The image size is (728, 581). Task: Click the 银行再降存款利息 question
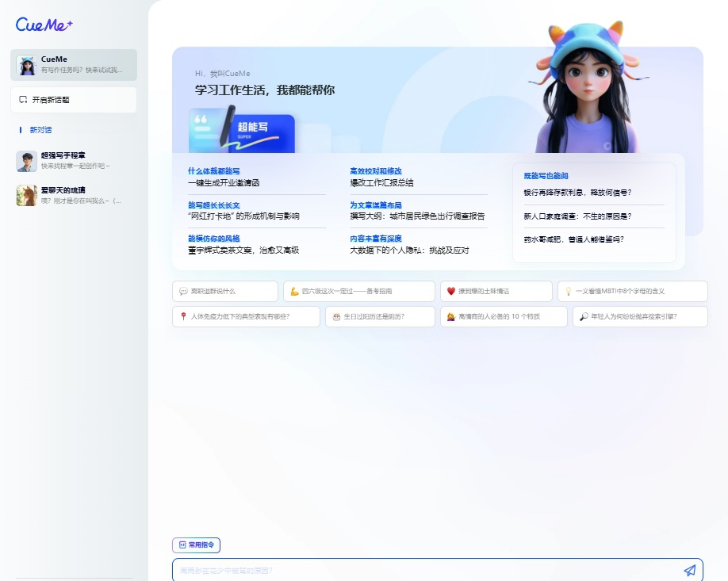click(x=577, y=193)
